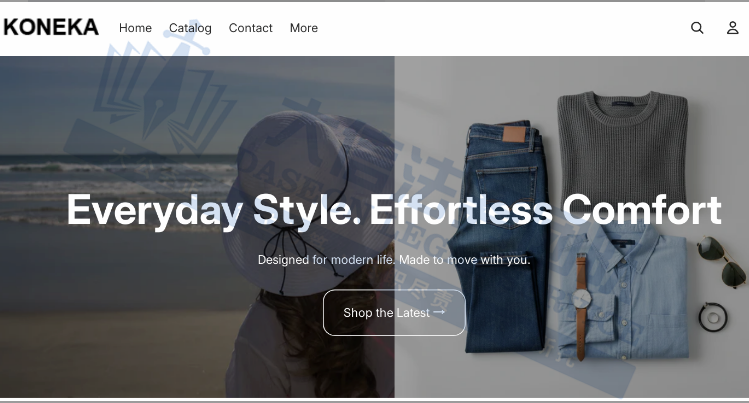749x403 pixels.
Task: Navigate to the Contact page
Action: [x=250, y=28]
